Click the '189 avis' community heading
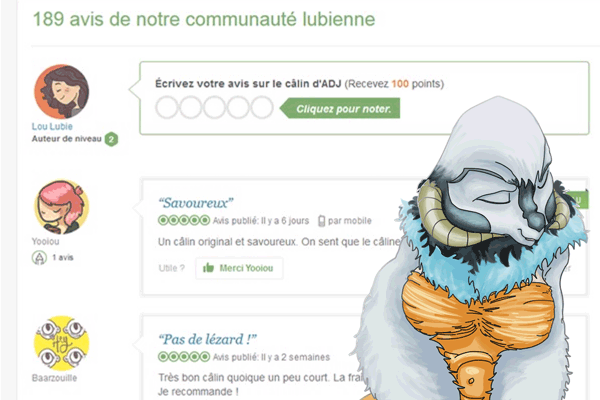This screenshot has width=600, height=400. (204, 19)
